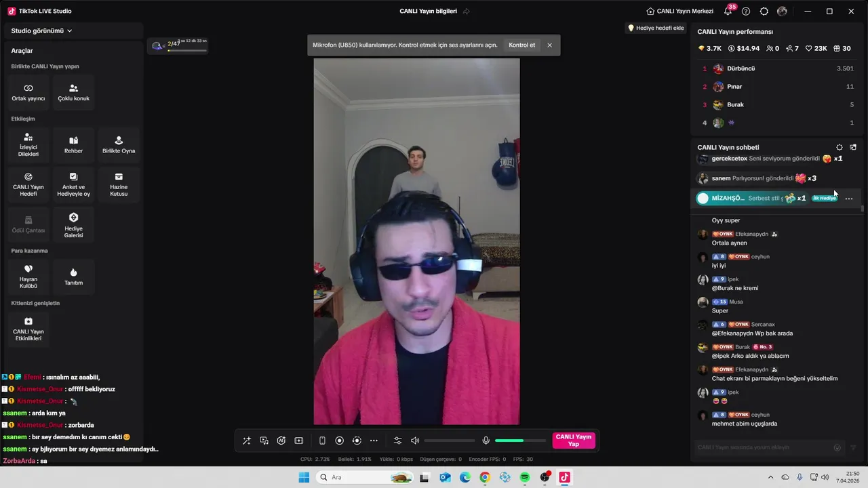Open the Birlikte Oyna tool
The image size is (868, 488).
click(x=119, y=145)
